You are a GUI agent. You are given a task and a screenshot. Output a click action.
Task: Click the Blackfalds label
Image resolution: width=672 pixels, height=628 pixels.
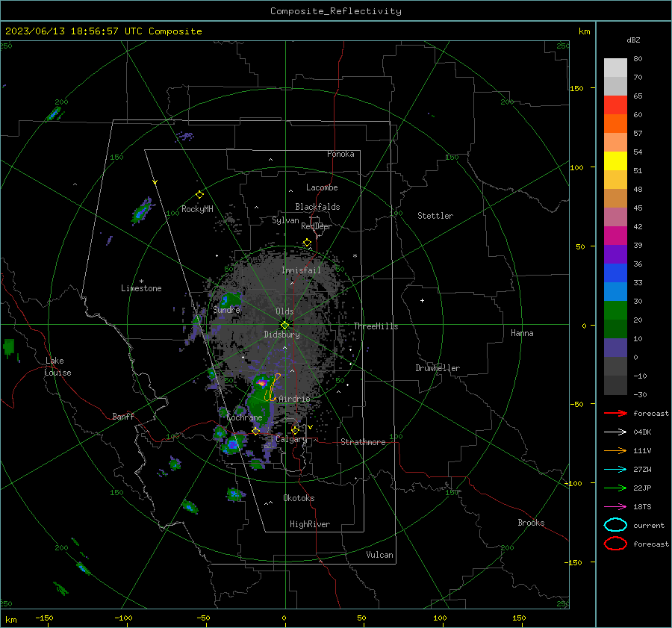tap(317, 207)
